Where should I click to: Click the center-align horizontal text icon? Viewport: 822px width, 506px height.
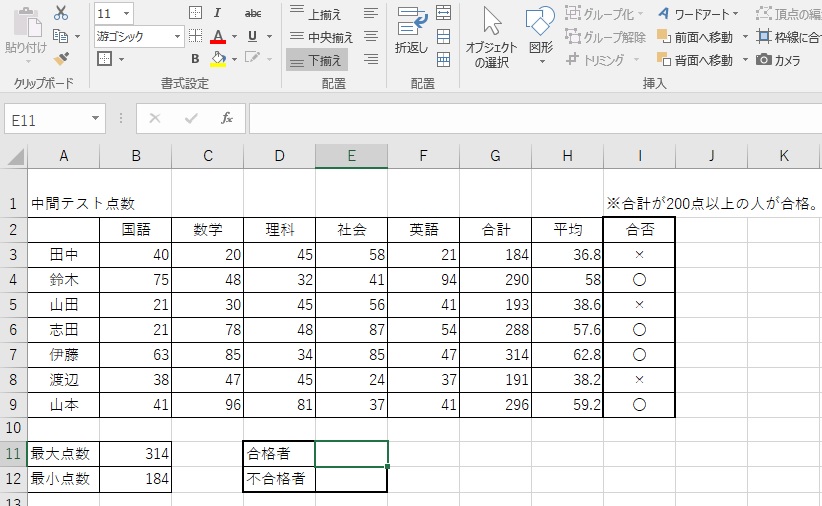(x=371, y=36)
